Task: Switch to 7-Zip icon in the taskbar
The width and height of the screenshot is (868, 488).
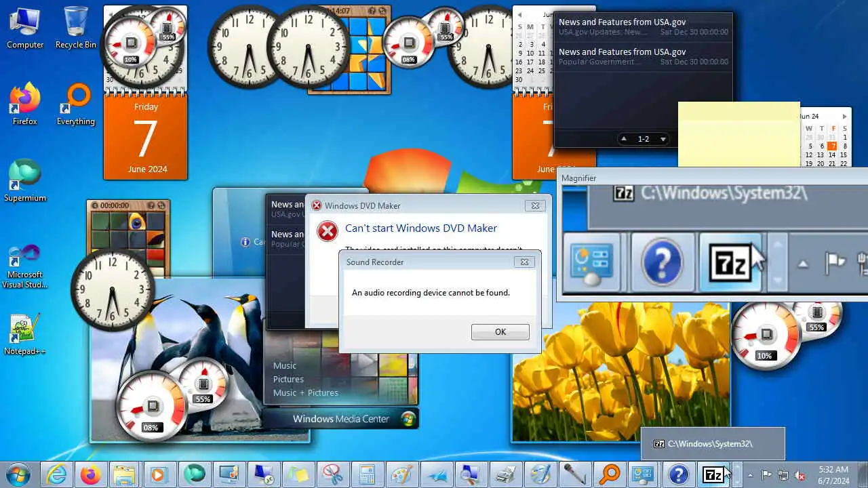Action: pos(713,474)
